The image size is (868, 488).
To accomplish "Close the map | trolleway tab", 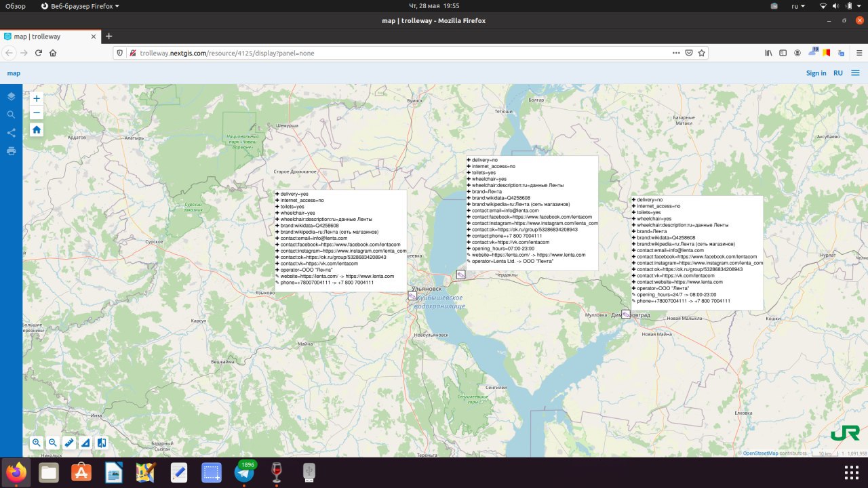I will tap(92, 36).
